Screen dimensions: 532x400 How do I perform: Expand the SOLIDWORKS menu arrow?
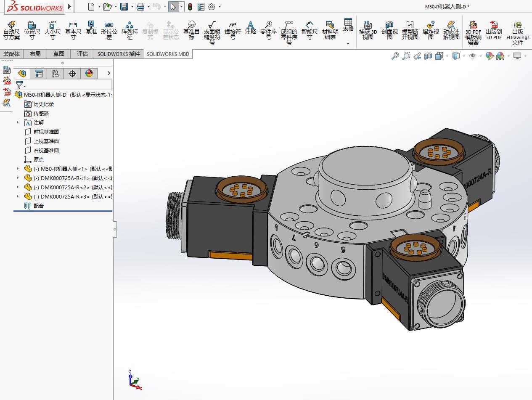[x=70, y=6]
